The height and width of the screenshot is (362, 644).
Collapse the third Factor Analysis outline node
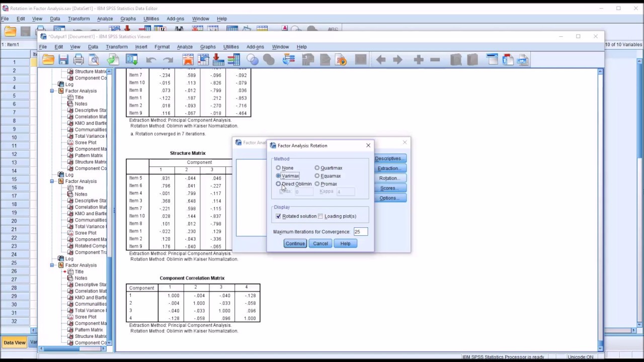pos(52,265)
